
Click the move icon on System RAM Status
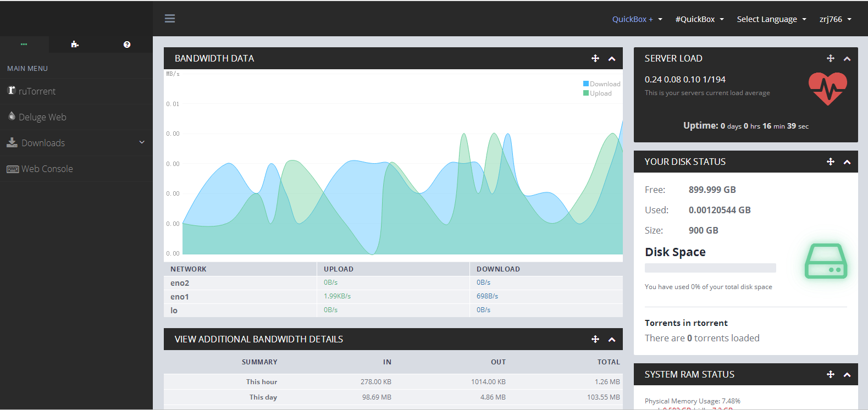coord(831,374)
